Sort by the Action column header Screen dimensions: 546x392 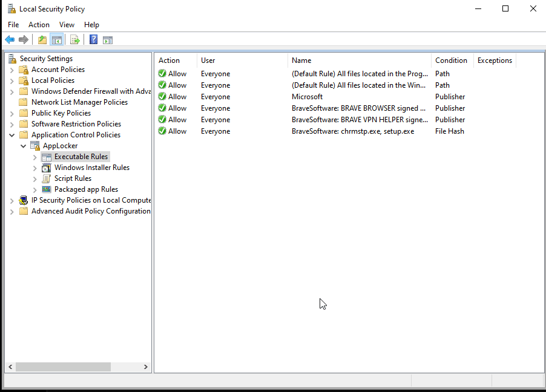tap(176, 60)
